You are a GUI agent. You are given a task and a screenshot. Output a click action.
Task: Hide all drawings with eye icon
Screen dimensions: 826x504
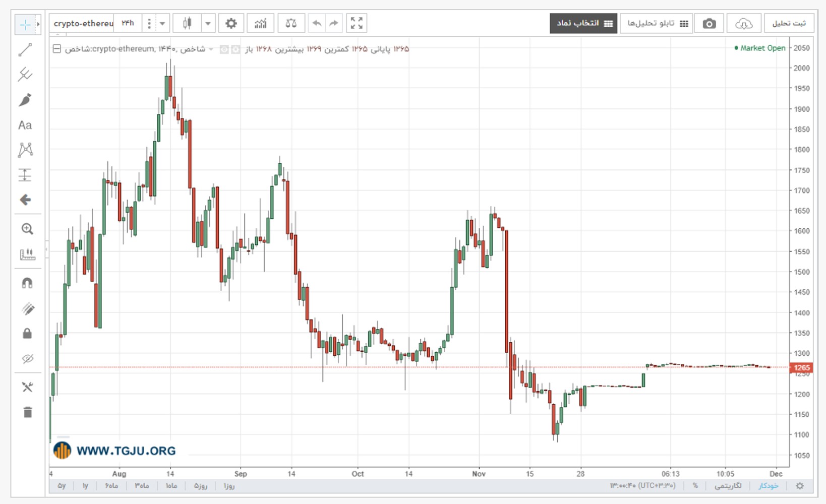27,358
